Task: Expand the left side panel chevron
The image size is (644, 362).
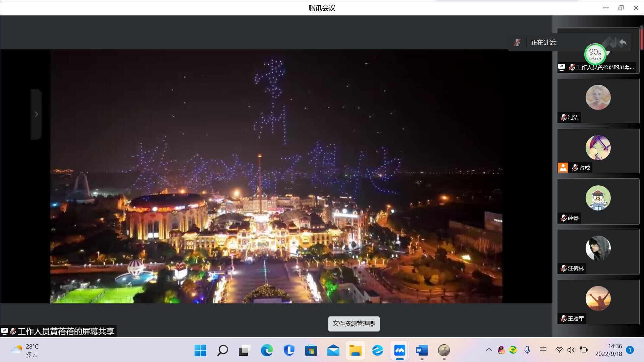Action: 36,114
